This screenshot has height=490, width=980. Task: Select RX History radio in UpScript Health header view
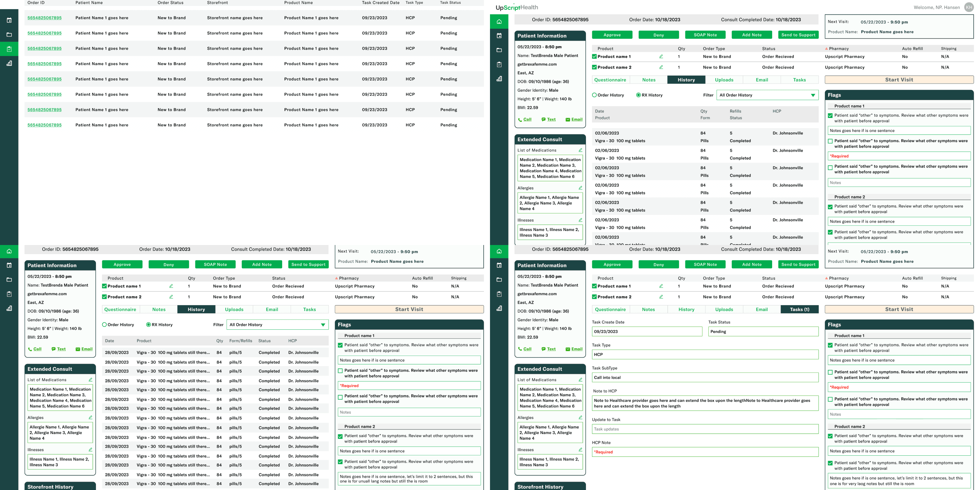click(638, 95)
